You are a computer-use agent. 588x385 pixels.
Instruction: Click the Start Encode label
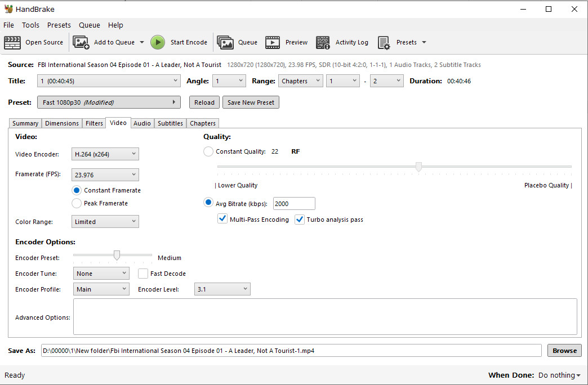coord(189,42)
